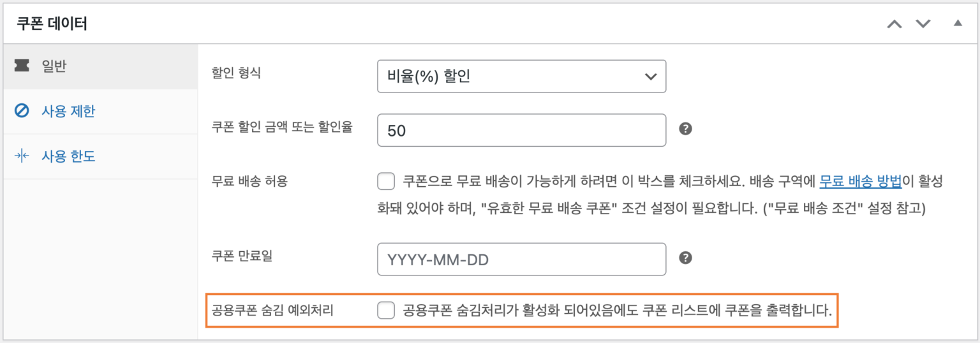Open the 할인 형식 dropdown
The width and height of the screenshot is (980, 343).
pos(521,77)
